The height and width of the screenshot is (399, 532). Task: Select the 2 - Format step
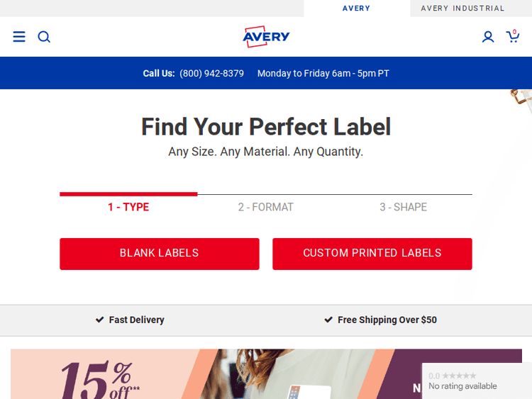[x=265, y=207]
